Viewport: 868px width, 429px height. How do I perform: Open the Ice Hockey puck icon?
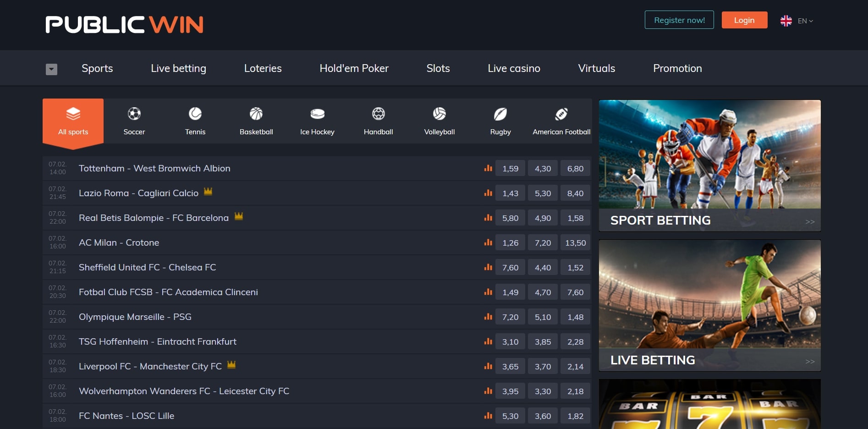point(317,114)
